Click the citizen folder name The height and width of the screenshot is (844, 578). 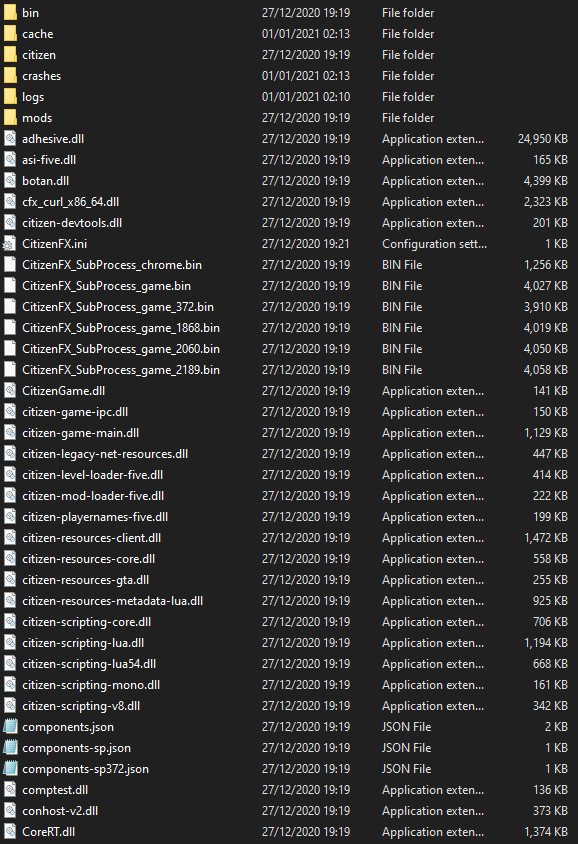(39, 55)
